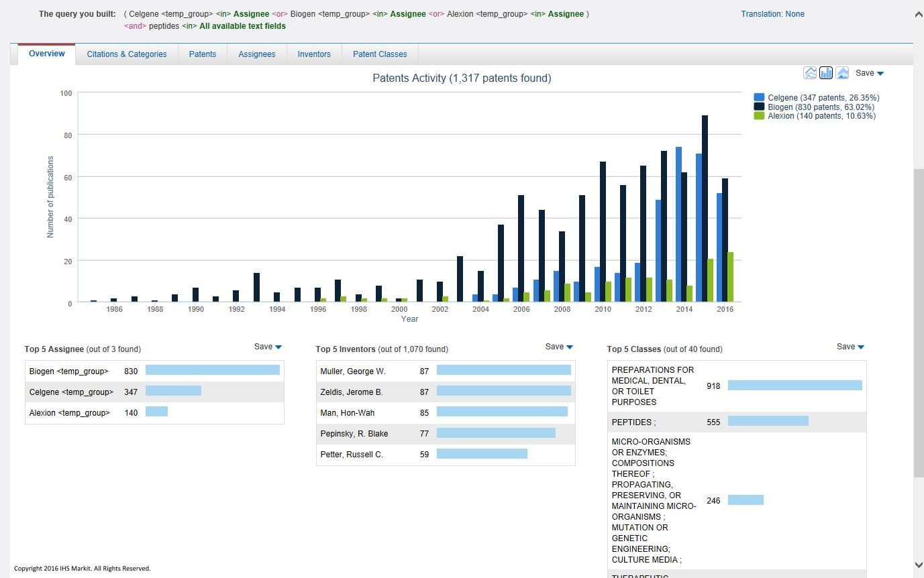Click the Patents Activity chart title
This screenshot has height=578, width=924.
pyautogui.click(x=462, y=78)
